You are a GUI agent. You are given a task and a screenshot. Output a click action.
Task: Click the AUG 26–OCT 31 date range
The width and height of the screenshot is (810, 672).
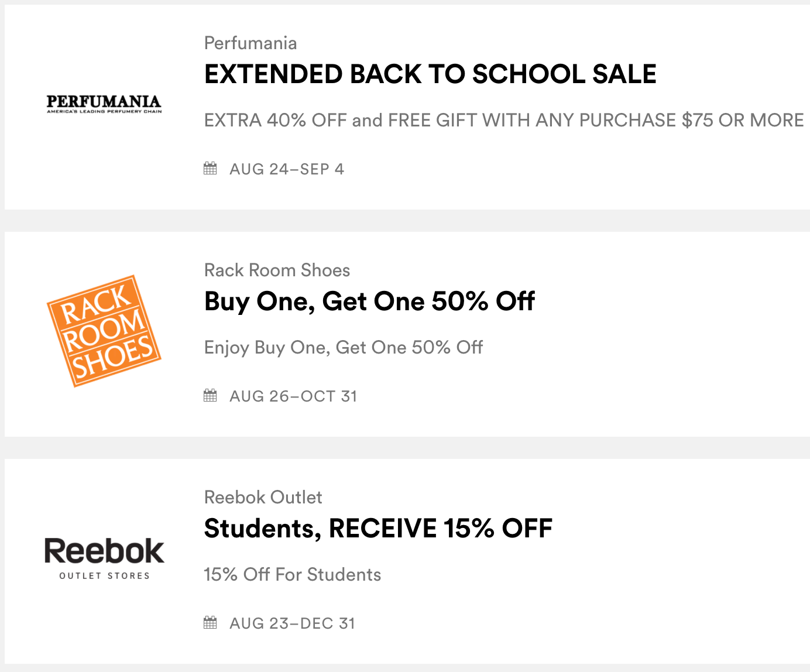coord(293,396)
